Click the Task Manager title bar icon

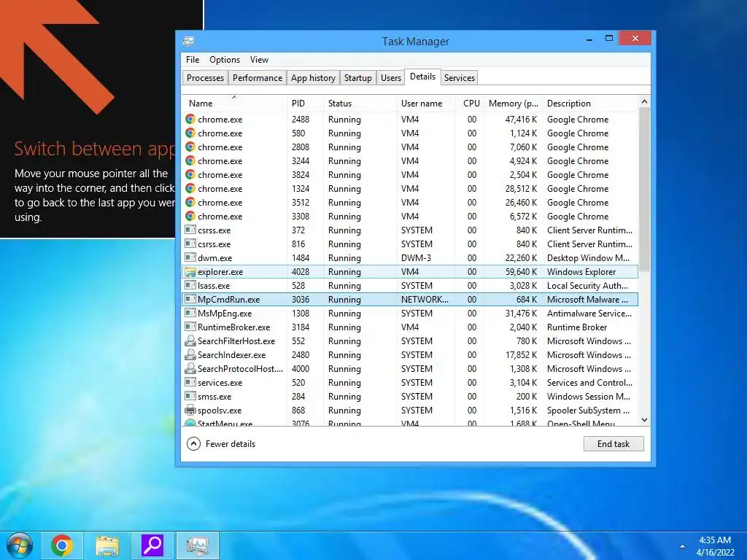(188, 42)
